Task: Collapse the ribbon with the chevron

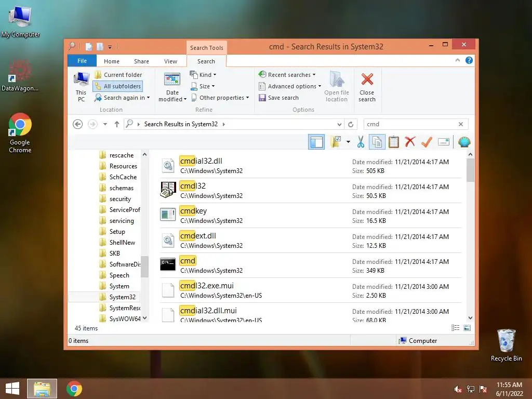Action: click(457, 60)
